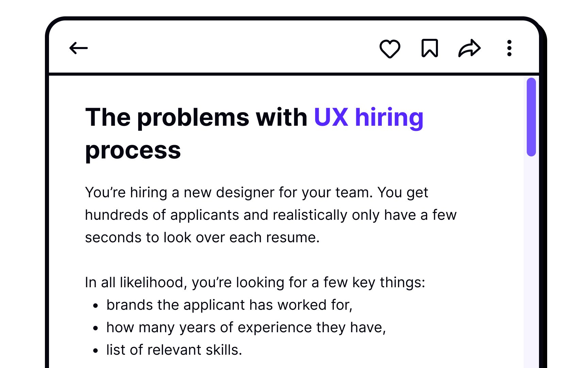The image size is (588, 368).
Task: Go back with the left arrow icon
Action: tap(79, 48)
